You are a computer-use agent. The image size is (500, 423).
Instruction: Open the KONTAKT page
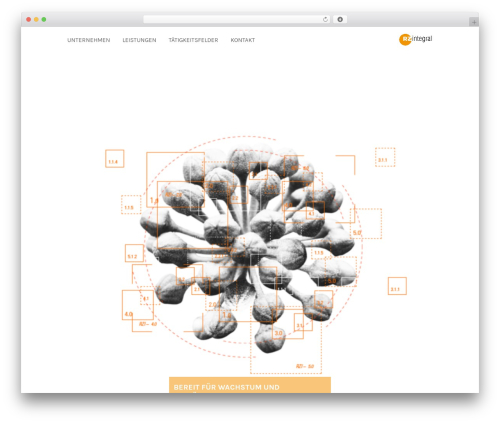[x=243, y=40]
